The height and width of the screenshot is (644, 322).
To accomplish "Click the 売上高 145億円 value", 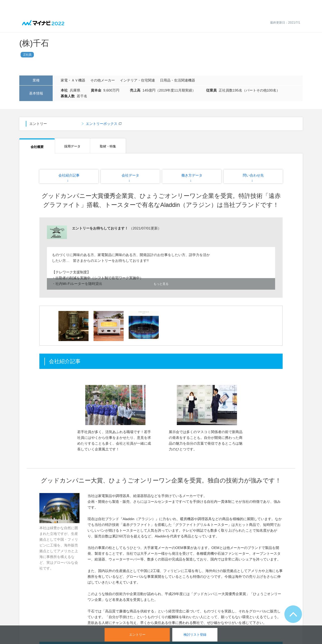I will (163, 91).
